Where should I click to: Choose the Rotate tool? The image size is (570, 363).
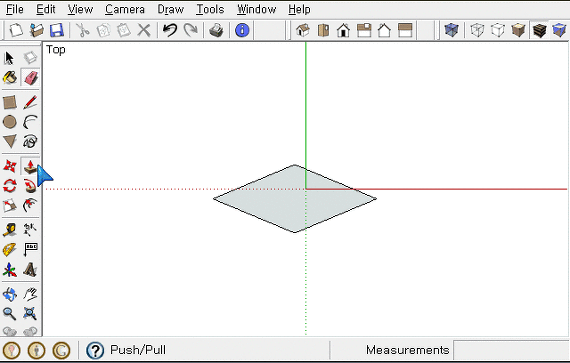click(x=10, y=186)
